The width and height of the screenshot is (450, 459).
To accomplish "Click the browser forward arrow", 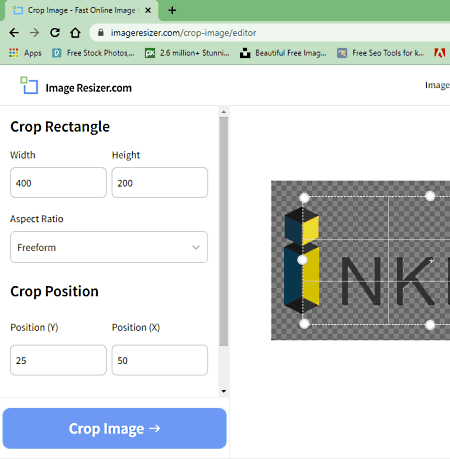I will click(x=34, y=33).
